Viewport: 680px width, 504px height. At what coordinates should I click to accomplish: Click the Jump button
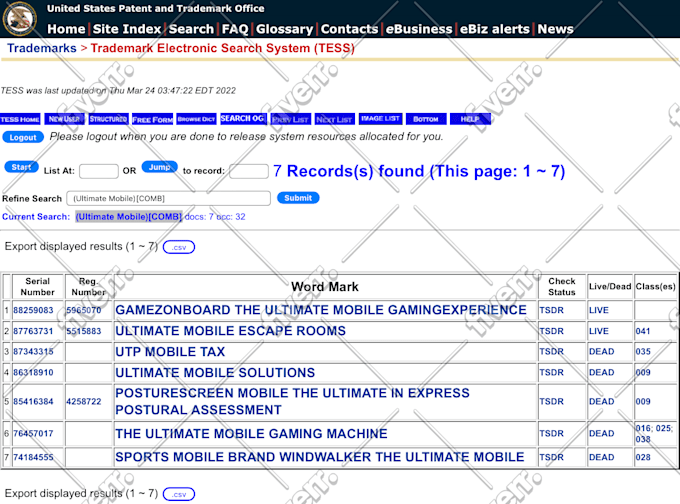click(160, 167)
